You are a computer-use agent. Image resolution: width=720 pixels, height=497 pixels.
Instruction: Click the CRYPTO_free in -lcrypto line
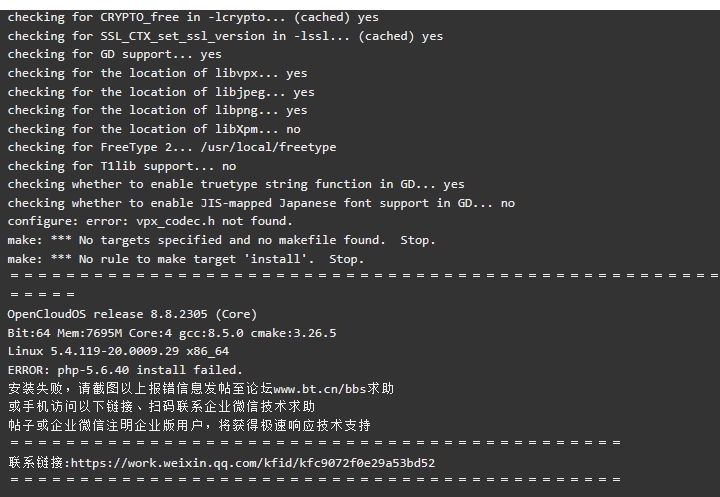[x=193, y=17]
